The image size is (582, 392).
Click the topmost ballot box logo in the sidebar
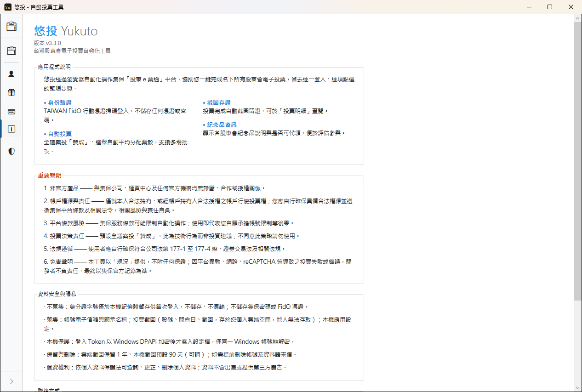click(x=11, y=26)
